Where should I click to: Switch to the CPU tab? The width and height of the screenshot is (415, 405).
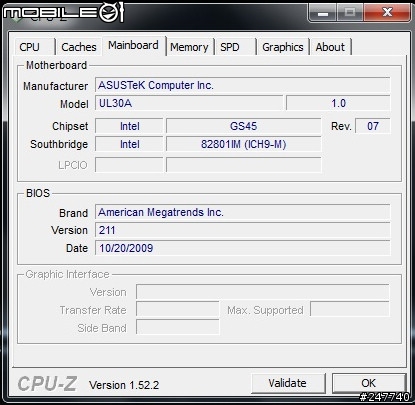(34, 47)
